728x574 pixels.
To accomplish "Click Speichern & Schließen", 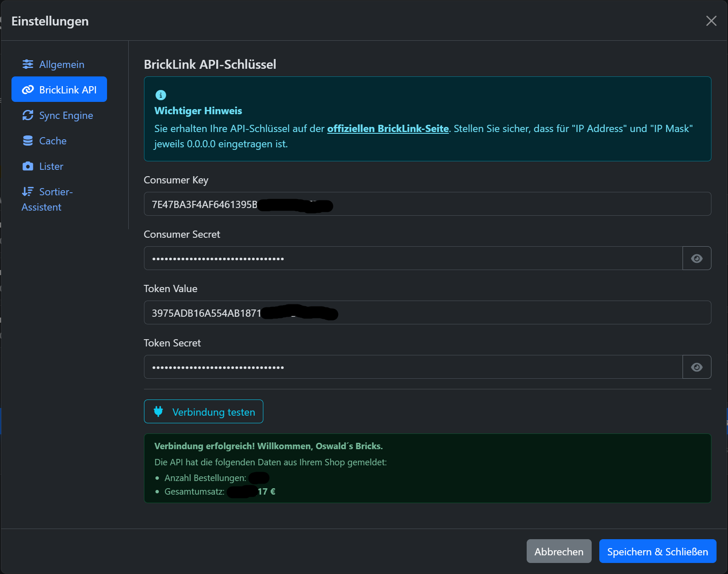I will [657, 551].
